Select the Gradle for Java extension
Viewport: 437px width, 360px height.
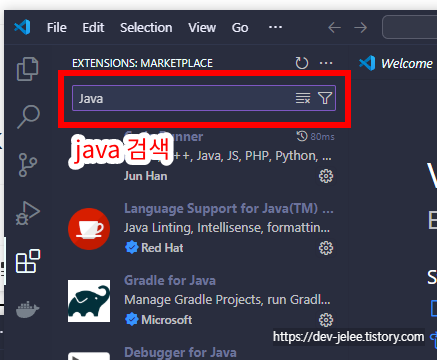pos(201,301)
